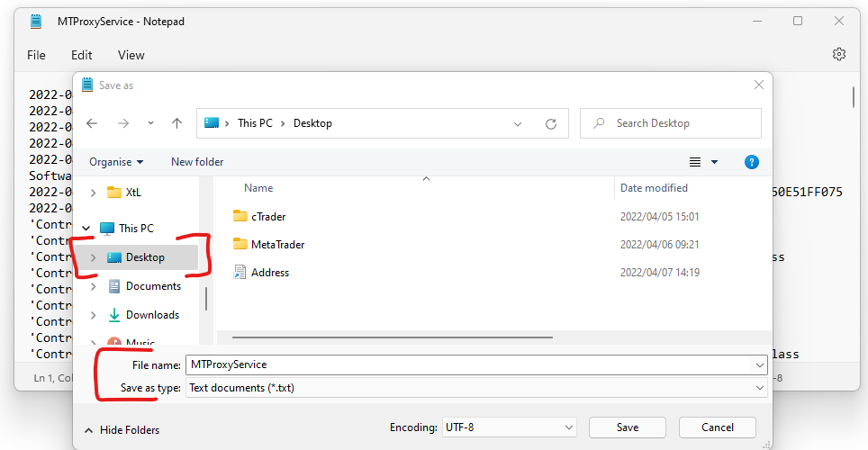868x450 pixels.
Task: Open the Edit menu in Notepad
Action: pyautogui.click(x=81, y=55)
